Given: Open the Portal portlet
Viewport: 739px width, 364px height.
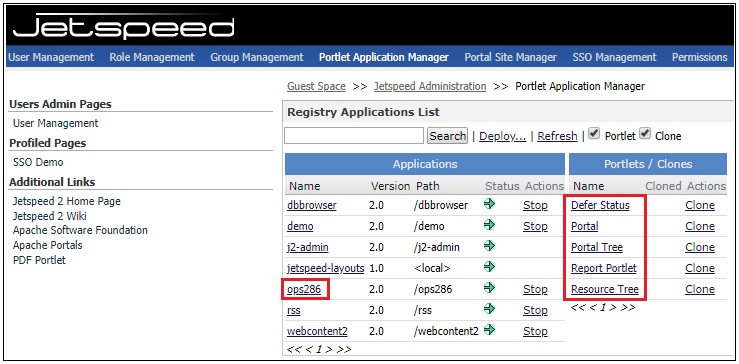Looking at the screenshot, I should [584, 226].
